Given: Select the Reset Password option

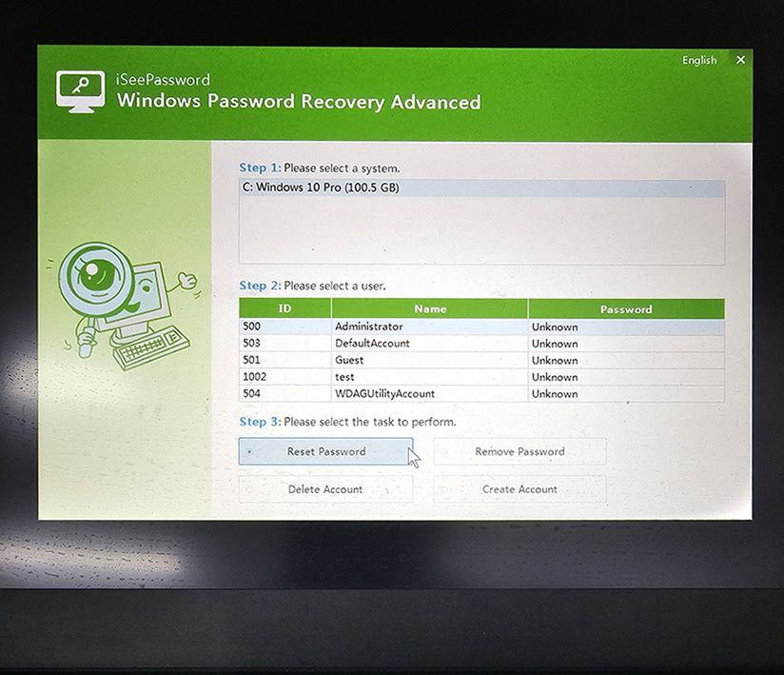Looking at the screenshot, I should (325, 451).
